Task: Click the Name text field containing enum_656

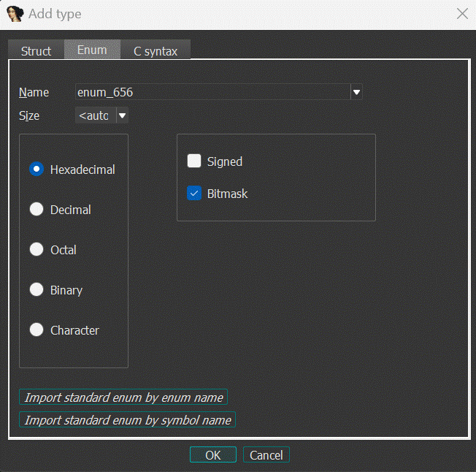Action: (212, 92)
